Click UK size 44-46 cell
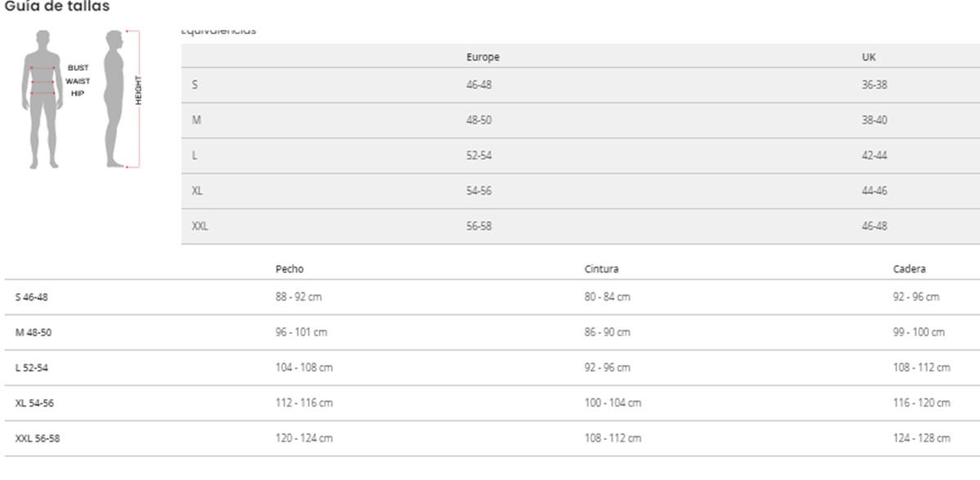The height and width of the screenshot is (480, 980). [875, 191]
